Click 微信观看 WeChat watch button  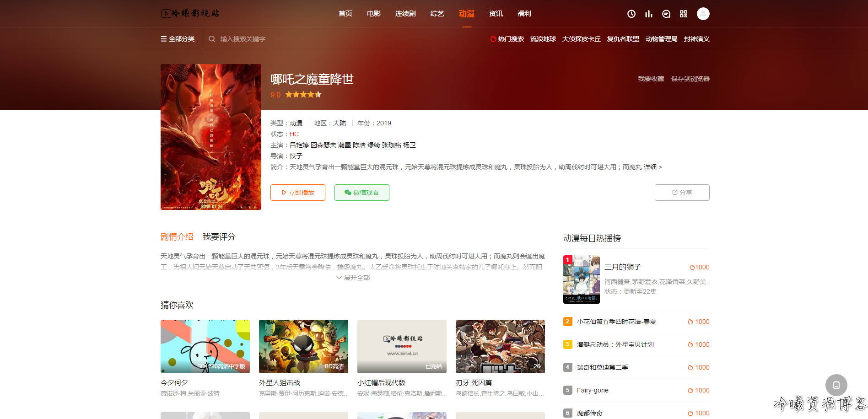(x=362, y=193)
